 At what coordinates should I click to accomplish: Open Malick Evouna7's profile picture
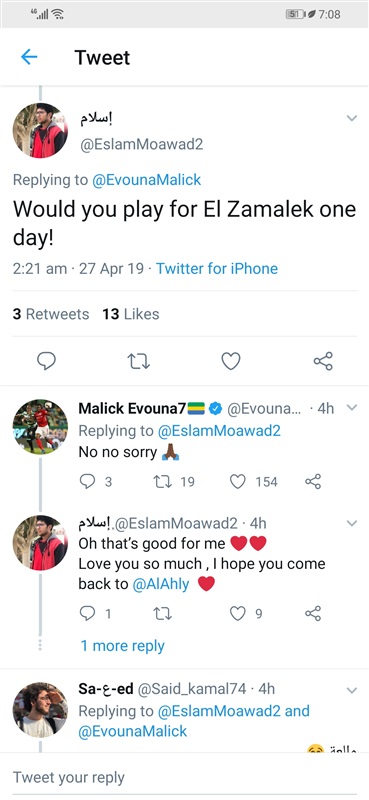[40, 427]
